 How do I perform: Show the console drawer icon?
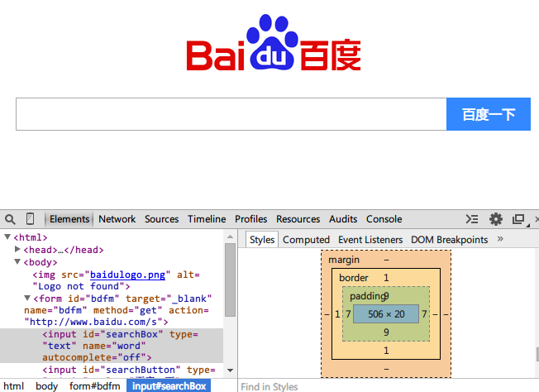pos(471,219)
